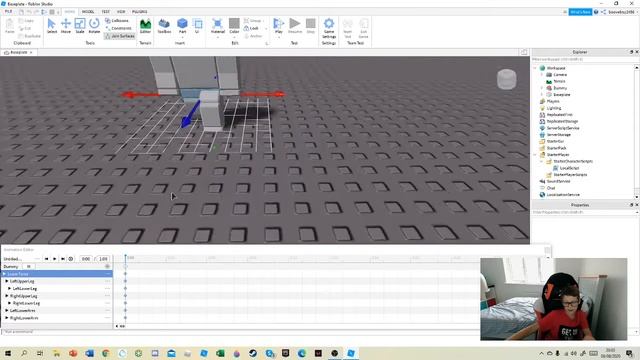Screen dimensions: 640x360
Task: Switch to the PLUGINS ribbon tab
Action: 140,12
